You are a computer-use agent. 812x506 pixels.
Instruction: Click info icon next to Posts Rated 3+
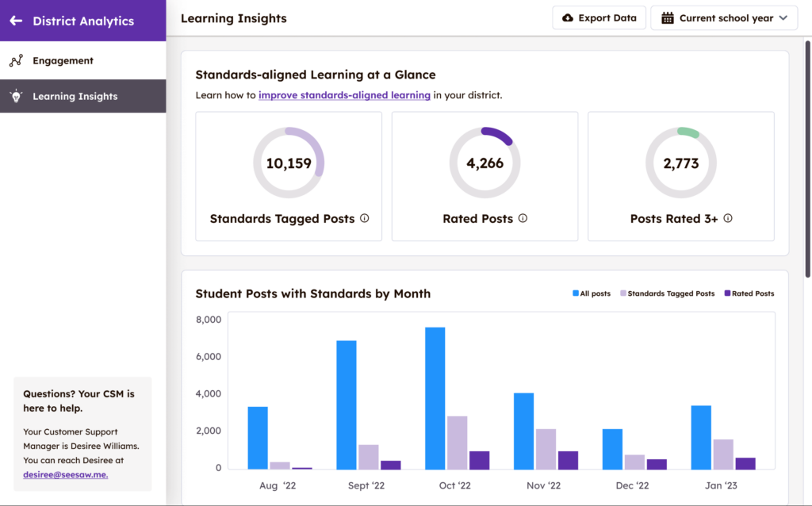[728, 218]
